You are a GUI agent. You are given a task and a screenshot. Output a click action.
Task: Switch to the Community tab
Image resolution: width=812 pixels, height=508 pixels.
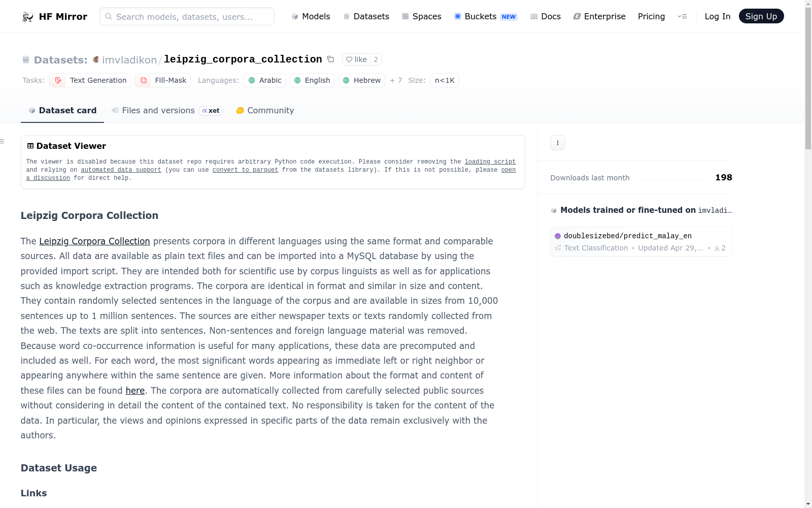(x=265, y=111)
